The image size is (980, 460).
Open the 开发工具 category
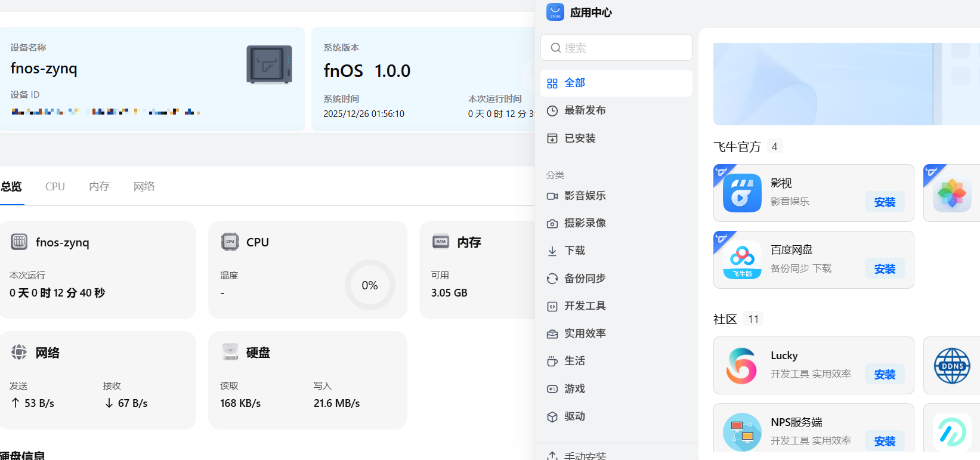(585, 306)
